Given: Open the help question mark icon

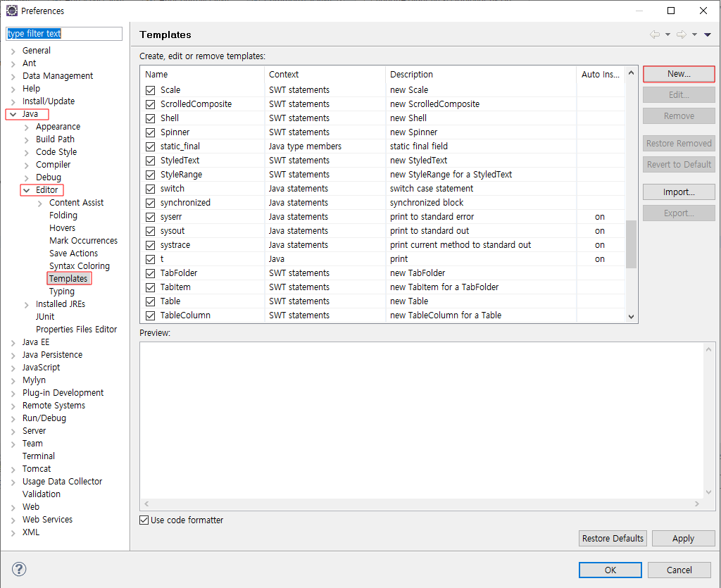Looking at the screenshot, I should tap(19, 569).
